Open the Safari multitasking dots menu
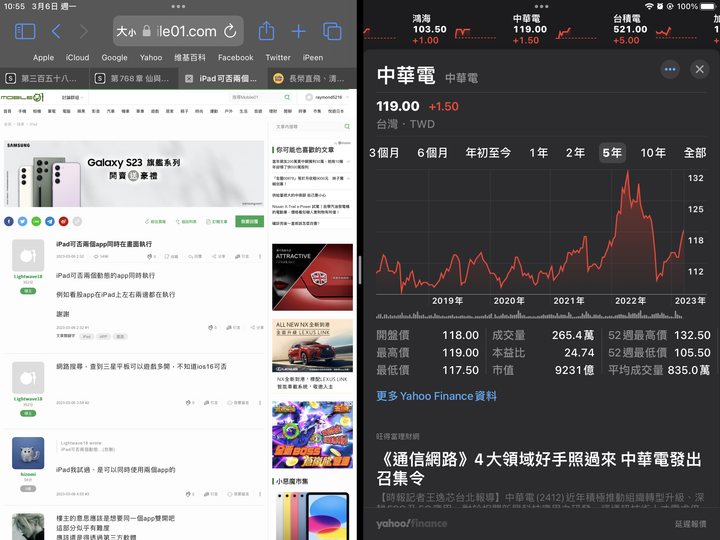 (x=178, y=6)
